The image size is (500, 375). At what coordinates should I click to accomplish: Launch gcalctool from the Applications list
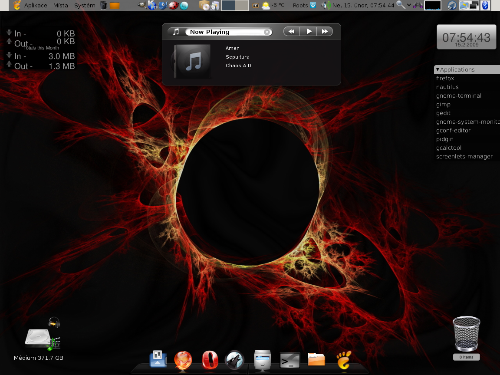coord(449,148)
